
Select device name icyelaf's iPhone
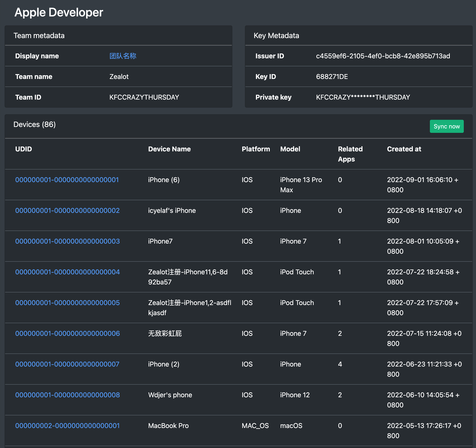[172, 210]
